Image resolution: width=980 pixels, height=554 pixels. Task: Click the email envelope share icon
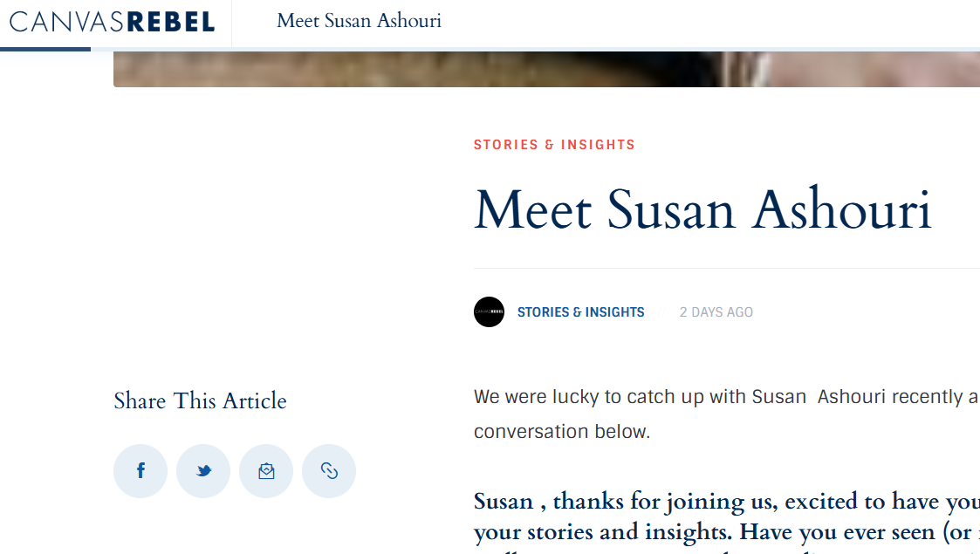click(266, 471)
